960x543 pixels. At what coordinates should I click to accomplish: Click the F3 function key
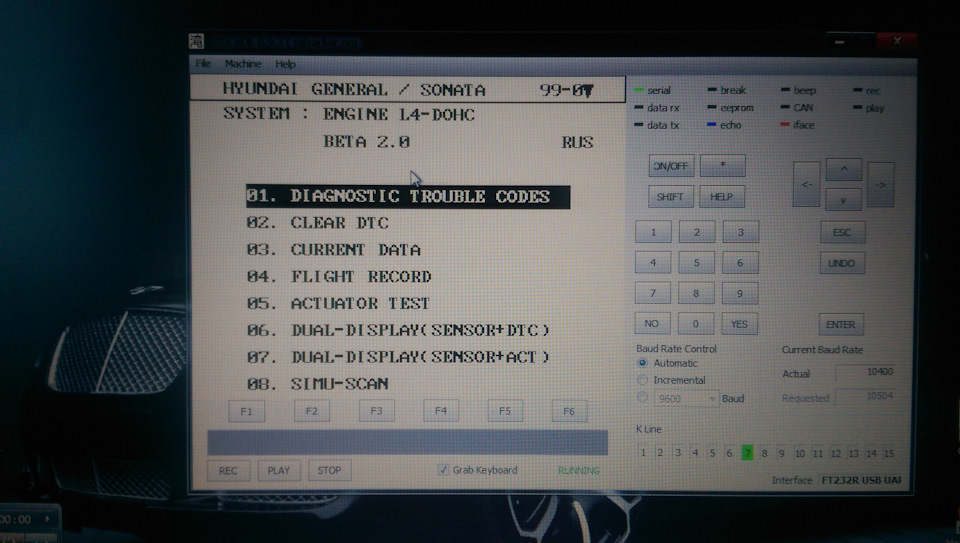click(377, 411)
